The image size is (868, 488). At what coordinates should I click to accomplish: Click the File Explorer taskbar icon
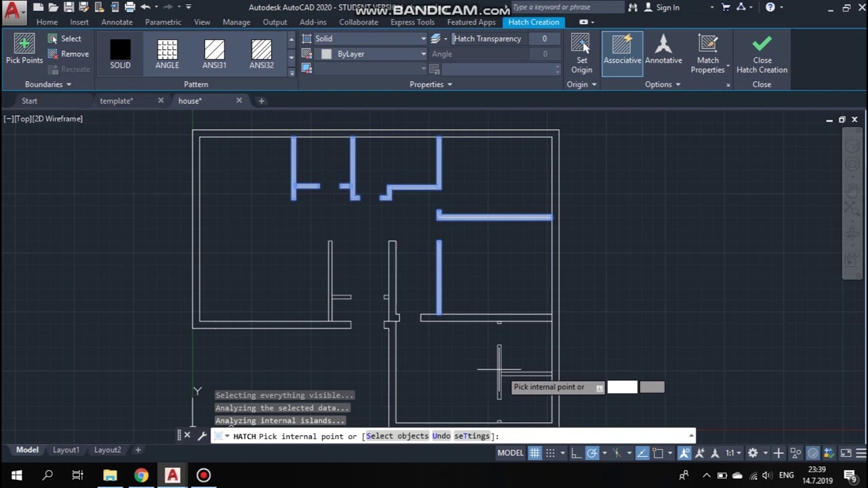[110, 475]
